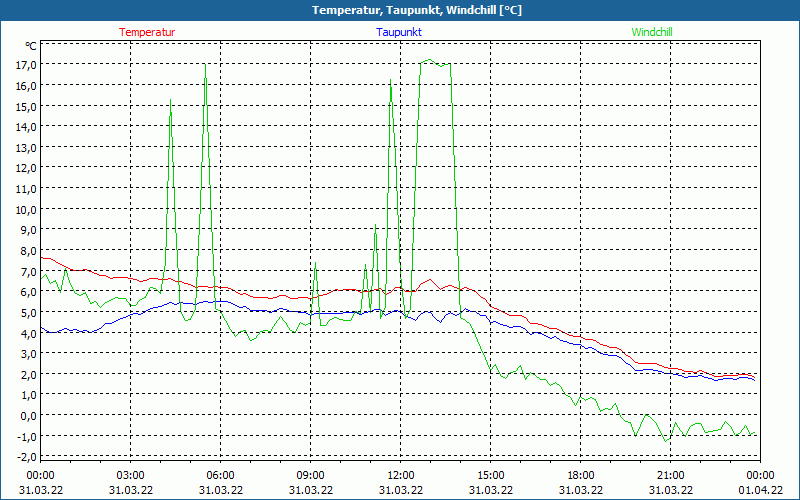Click the 7,0 y-axis value
This screenshot has height=500, width=800.
[x=29, y=271]
